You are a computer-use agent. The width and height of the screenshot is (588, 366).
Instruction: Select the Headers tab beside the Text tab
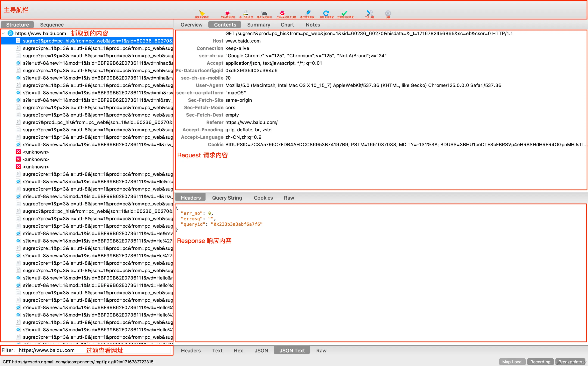[191, 350]
